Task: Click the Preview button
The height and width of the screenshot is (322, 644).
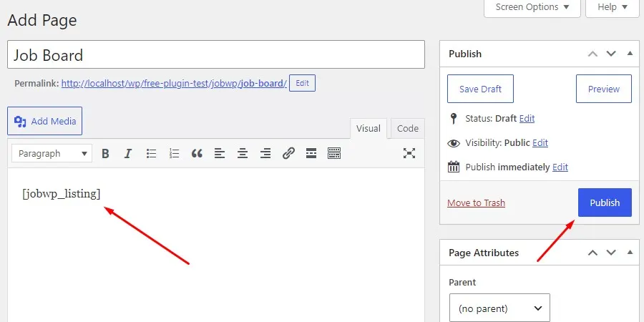Action: point(604,89)
